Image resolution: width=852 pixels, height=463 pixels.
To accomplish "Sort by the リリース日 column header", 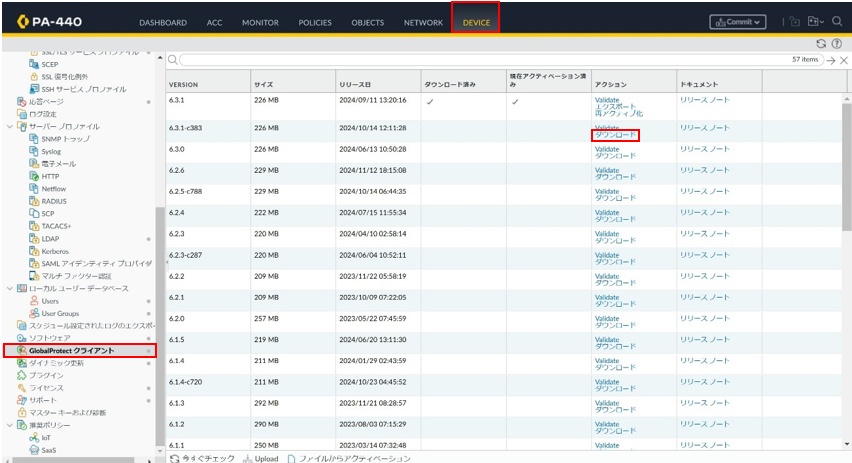I will pyautogui.click(x=378, y=84).
